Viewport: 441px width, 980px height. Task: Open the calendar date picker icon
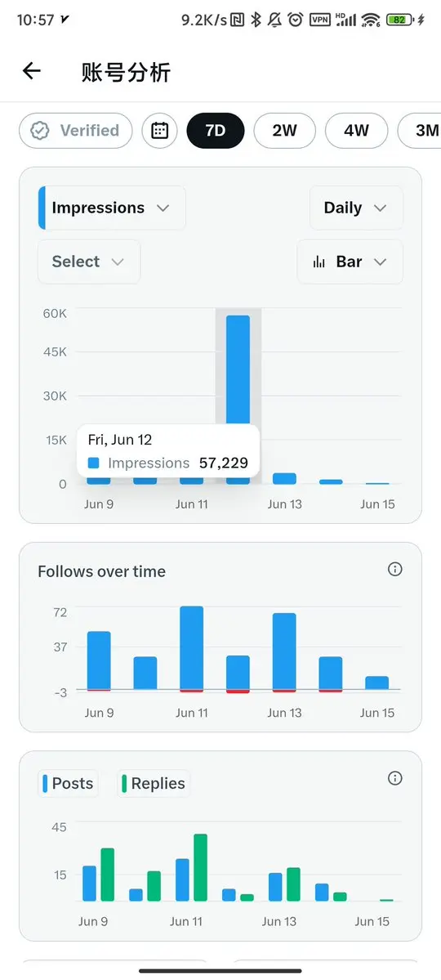point(160,131)
